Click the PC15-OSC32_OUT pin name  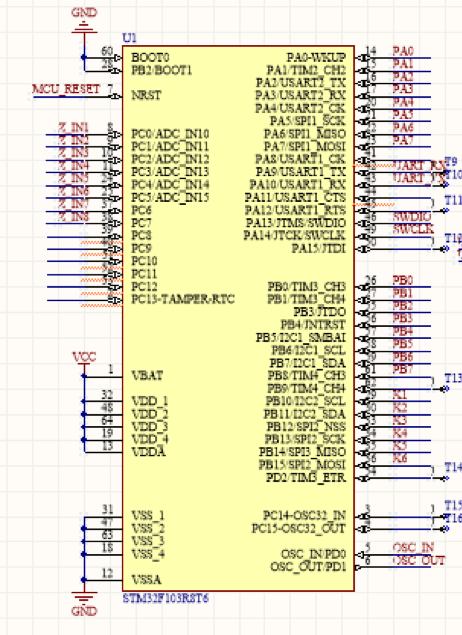click(x=299, y=528)
